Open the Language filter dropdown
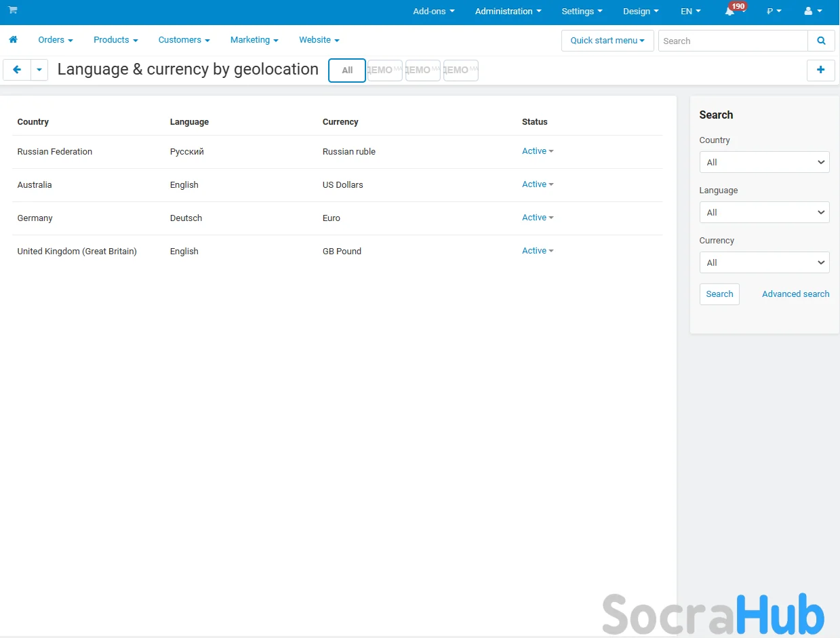The image size is (840, 638). 764,212
